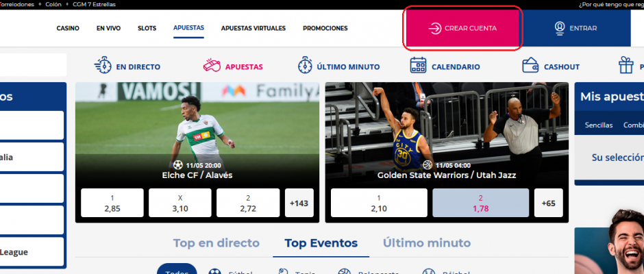Expand +143 more markets for Elche match
The image size is (644, 274).
click(x=299, y=203)
